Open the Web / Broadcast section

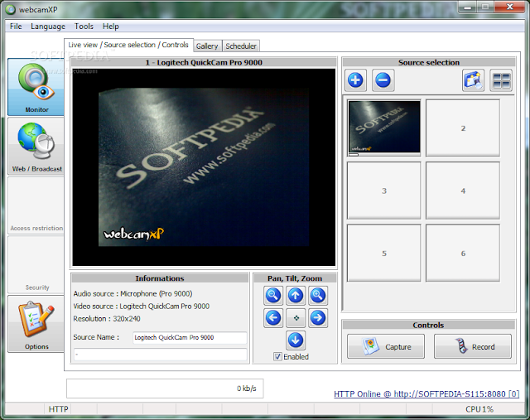point(36,146)
